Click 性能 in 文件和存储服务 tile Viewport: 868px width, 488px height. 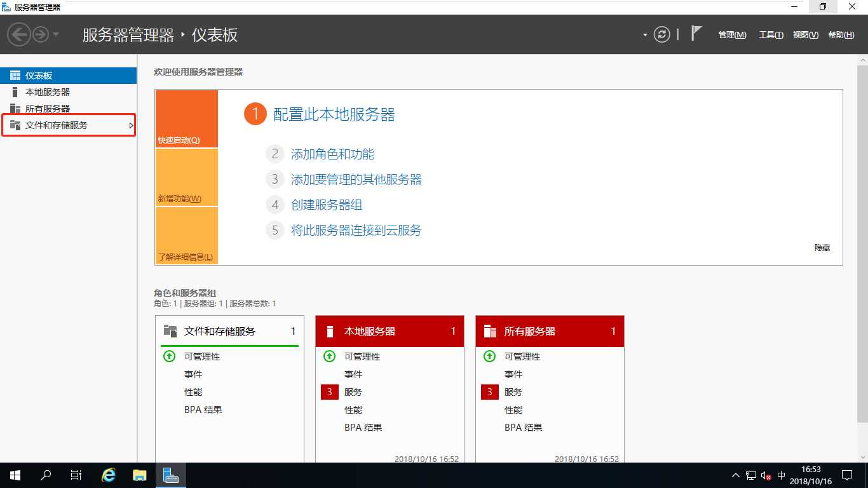[193, 392]
